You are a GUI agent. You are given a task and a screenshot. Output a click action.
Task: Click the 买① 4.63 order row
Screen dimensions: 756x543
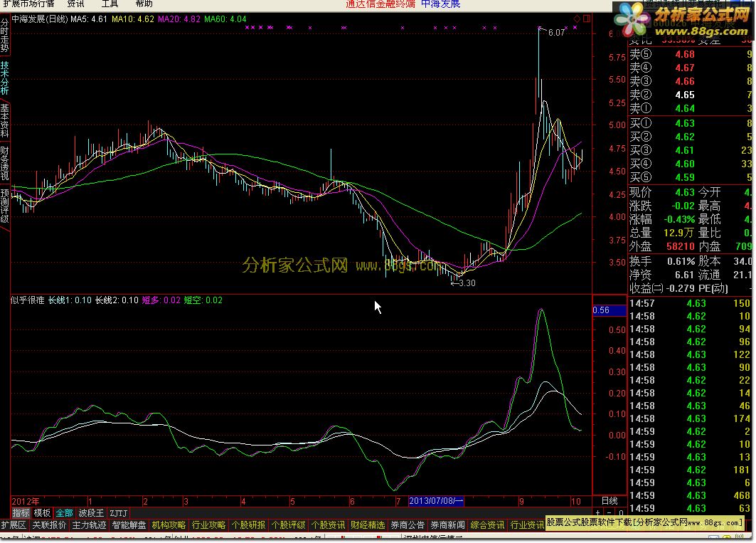point(691,123)
